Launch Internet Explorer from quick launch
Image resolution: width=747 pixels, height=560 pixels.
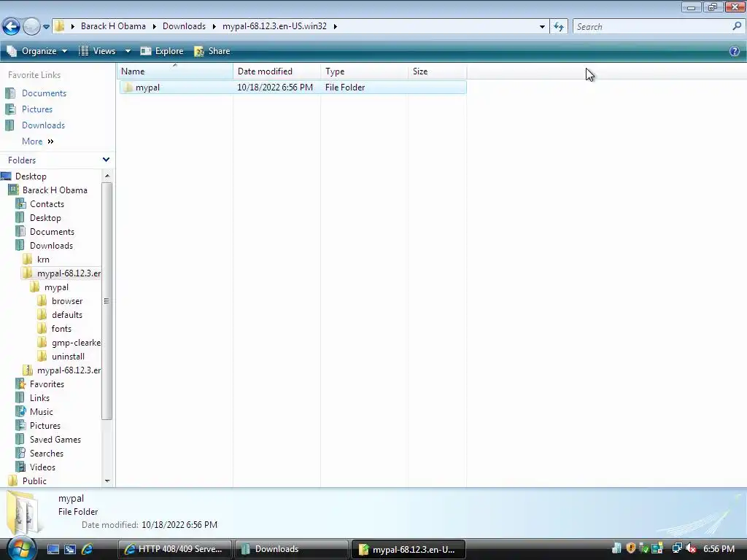click(x=88, y=549)
